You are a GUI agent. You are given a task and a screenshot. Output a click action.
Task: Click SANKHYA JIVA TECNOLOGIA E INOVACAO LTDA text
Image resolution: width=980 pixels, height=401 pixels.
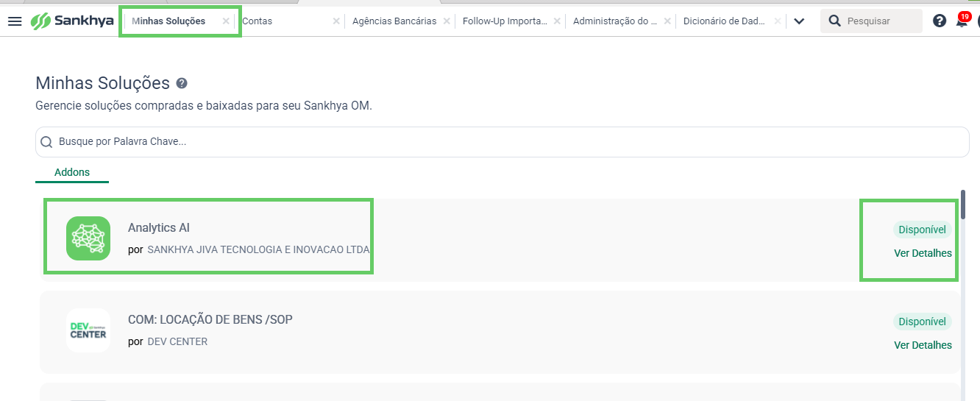coord(259,249)
